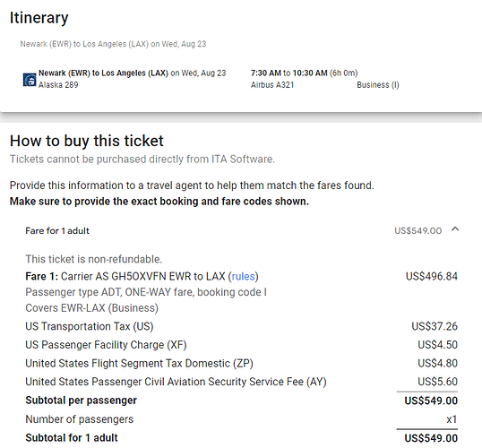Click the Business (I) cabin label
The width and height of the screenshot is (482, 448).
pos(378,84)
